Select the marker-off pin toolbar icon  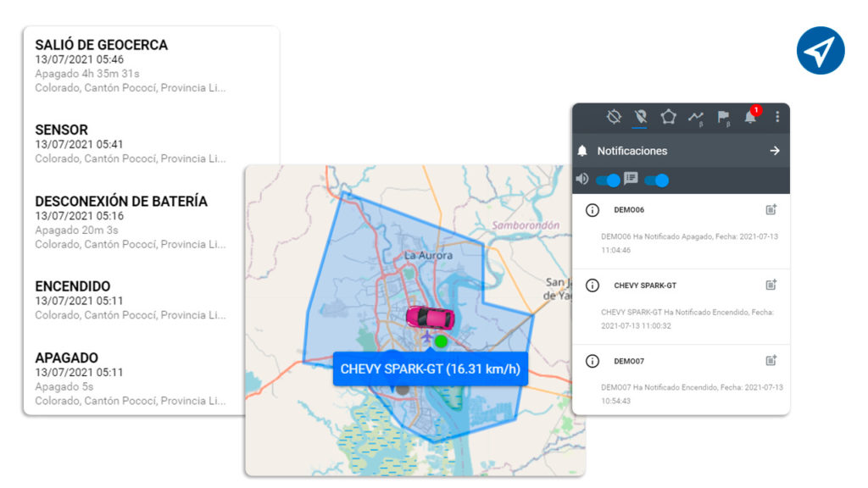coord(640,117)
